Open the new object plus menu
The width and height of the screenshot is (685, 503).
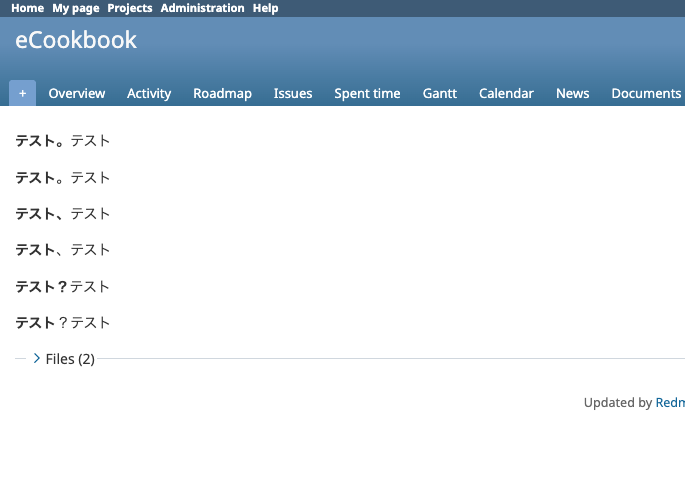pos(22,93)
